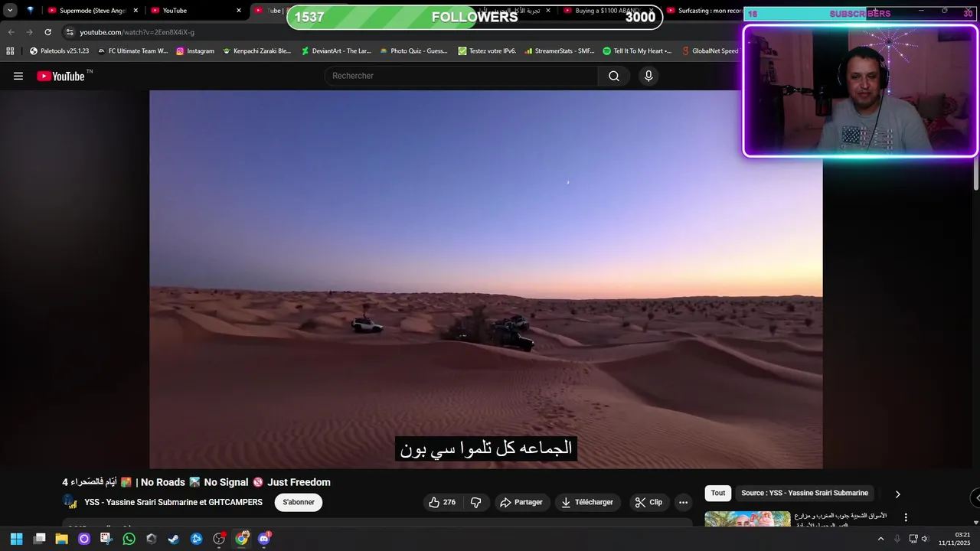Click the Télécharger download button

pyautogui.click(x=587, y=502)
